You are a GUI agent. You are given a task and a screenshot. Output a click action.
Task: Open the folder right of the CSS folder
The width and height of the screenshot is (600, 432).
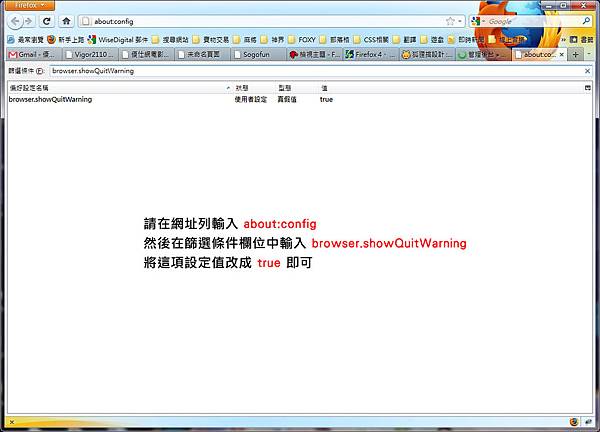pyautogui.click(x=405, y=39)
